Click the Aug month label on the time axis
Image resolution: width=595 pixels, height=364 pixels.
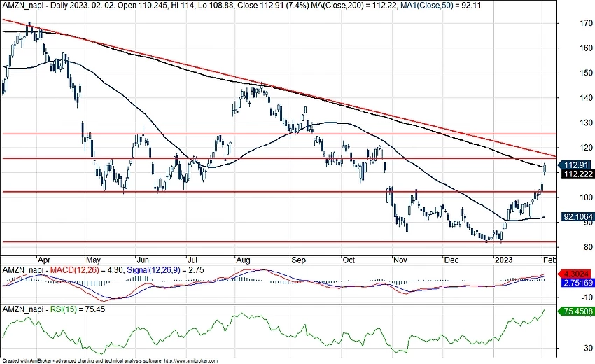tap(243, 260)
